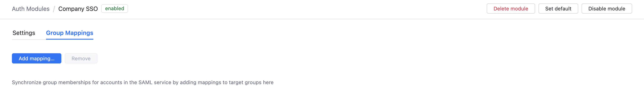644x98 pixels.
Task: Click the Company SSO page title
Action: pyautogui.click(x=78, y=9)
